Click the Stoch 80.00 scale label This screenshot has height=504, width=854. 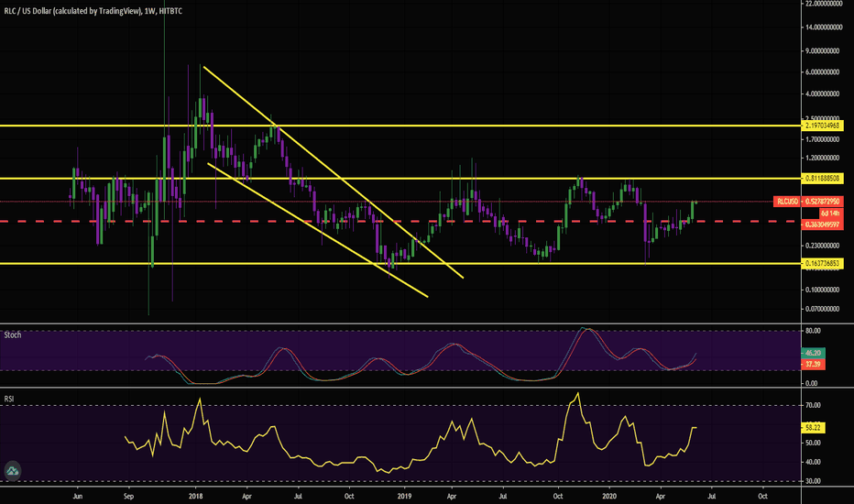pos(813,331)
